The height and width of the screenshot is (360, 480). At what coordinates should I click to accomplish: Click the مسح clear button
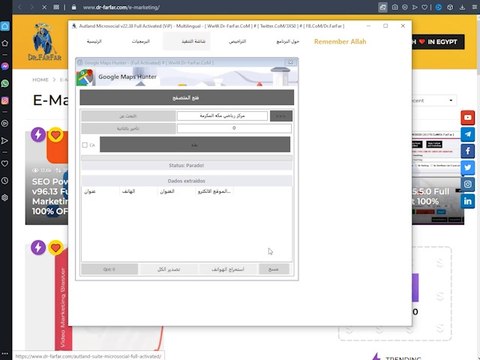click(274, 269)
